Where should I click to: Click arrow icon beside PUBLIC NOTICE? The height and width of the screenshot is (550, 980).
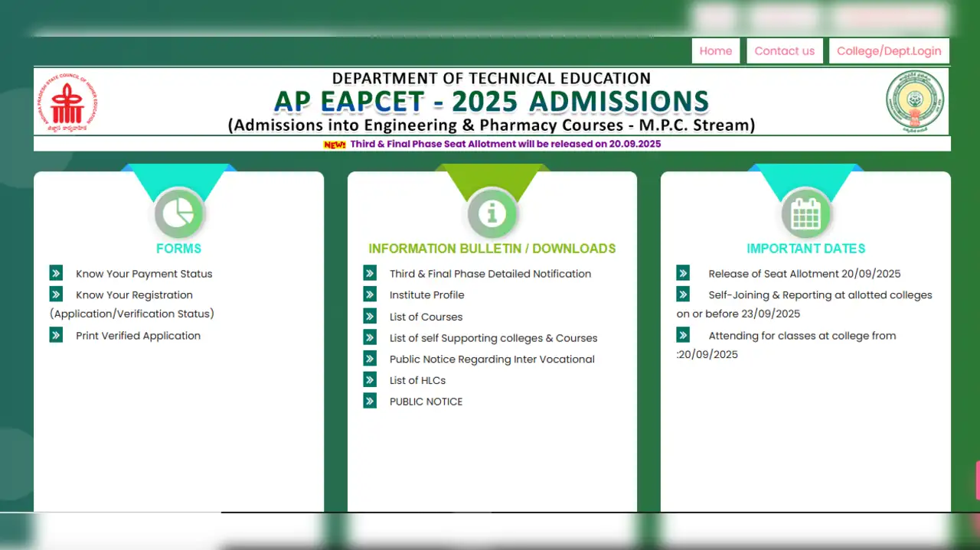pyautogui.click(x=370, y=401)
